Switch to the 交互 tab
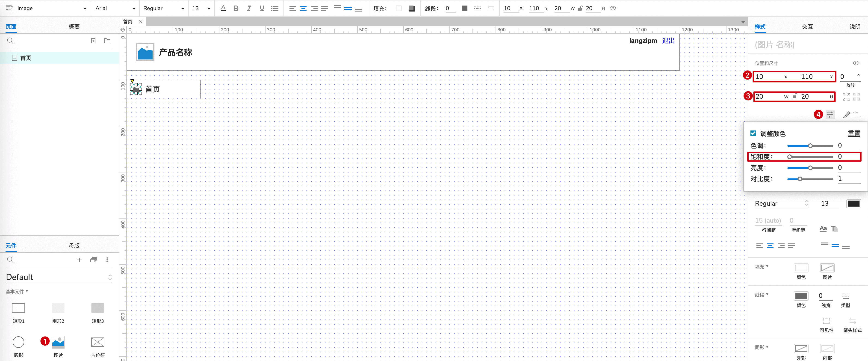868x361 pixels. tap(807, 27)
